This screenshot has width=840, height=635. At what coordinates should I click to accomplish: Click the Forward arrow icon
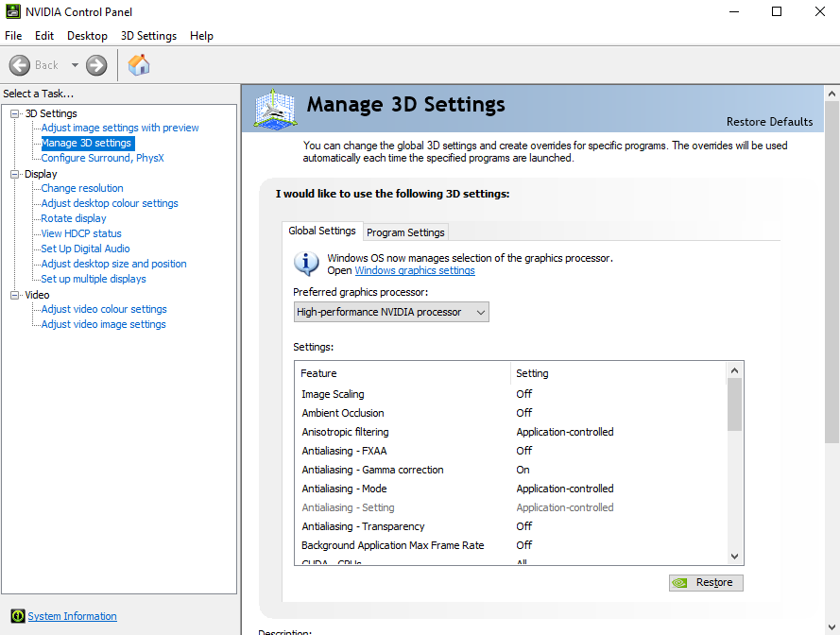pos(96,65)
